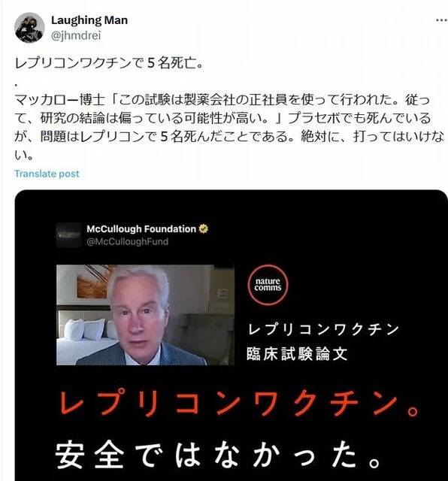Viewport: 448px width, 481px height.
Task: Play the video thumbnail of gray-haired man
Action: pyautogui.click(x=145, y=315)
